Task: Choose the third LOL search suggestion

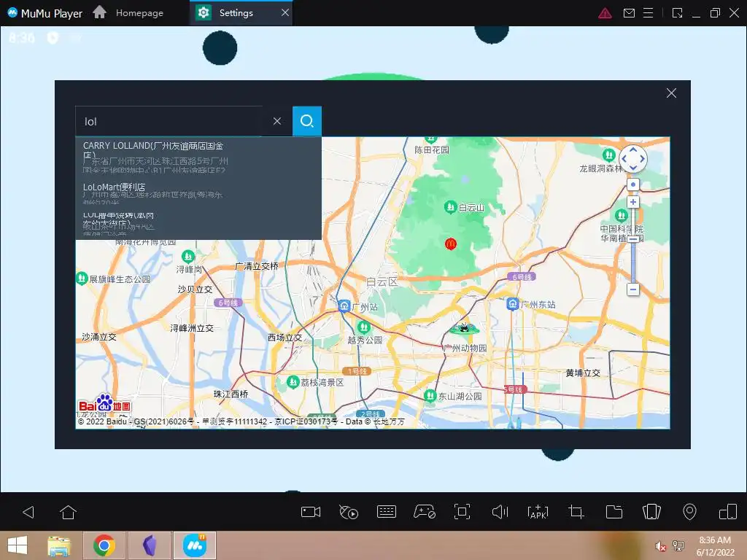Action: pos(198,223)
